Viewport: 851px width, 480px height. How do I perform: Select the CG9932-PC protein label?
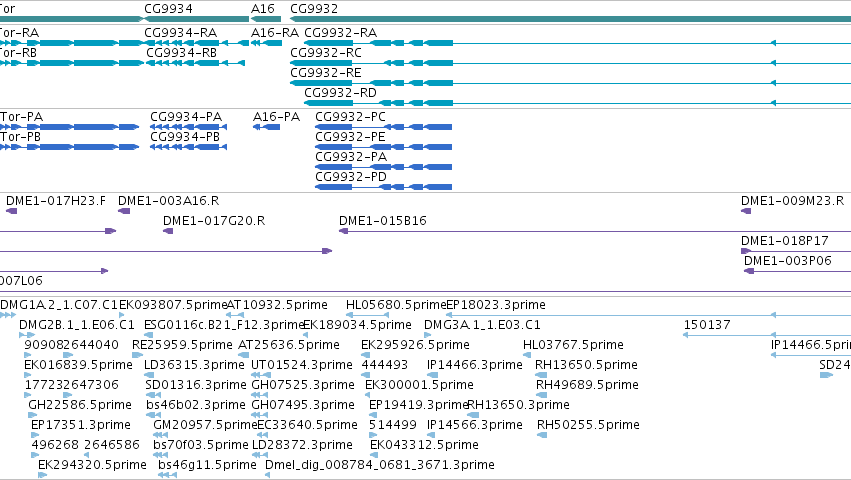tap(351, 117)
